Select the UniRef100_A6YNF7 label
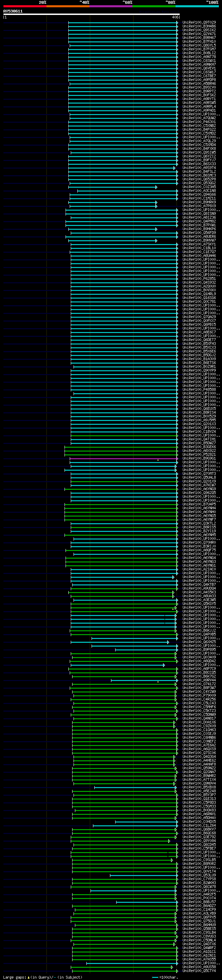Screen dimensions: 222x980 (x=199, y=520)
